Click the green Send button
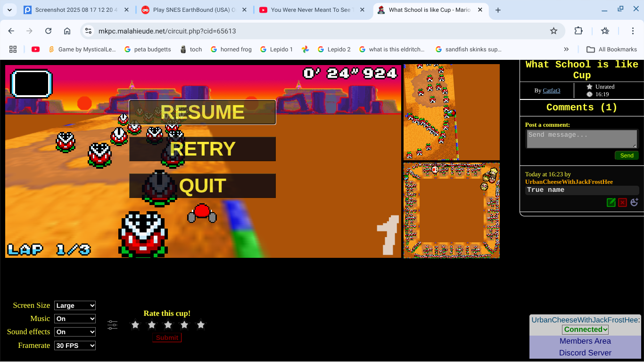 pos(627,156)
